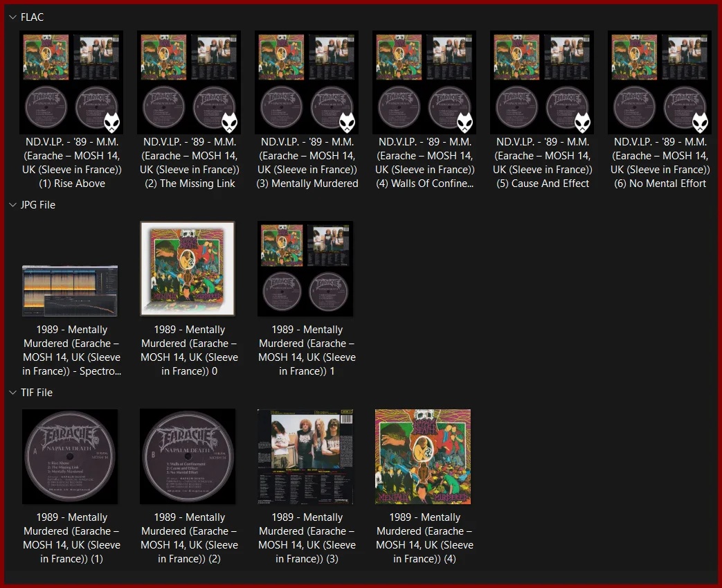Collapse the FLAC group chevron
Image resolution: width=722 pixels, height=588 pixels.
(x=12, y=17)
